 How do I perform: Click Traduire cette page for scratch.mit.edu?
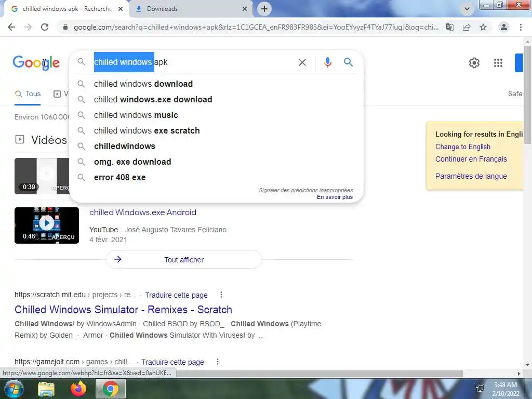[177, 295]
